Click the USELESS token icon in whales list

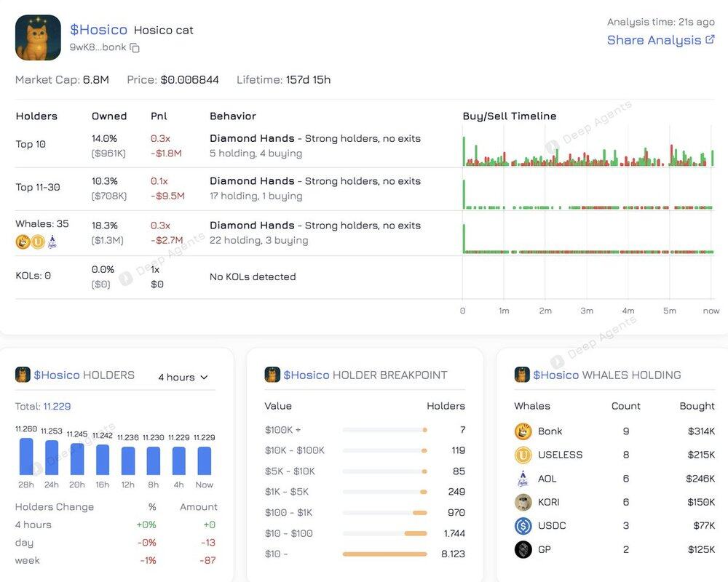(x=523, y=455)
